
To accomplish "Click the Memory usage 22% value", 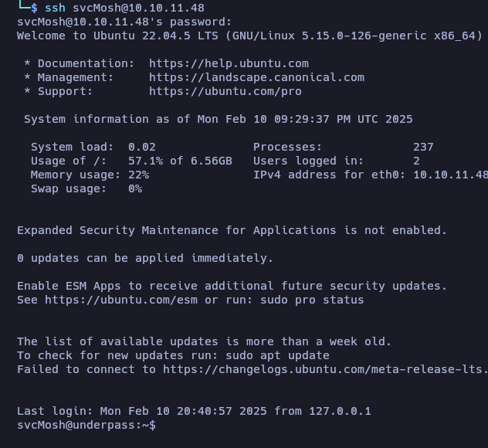I will (138, 175).
